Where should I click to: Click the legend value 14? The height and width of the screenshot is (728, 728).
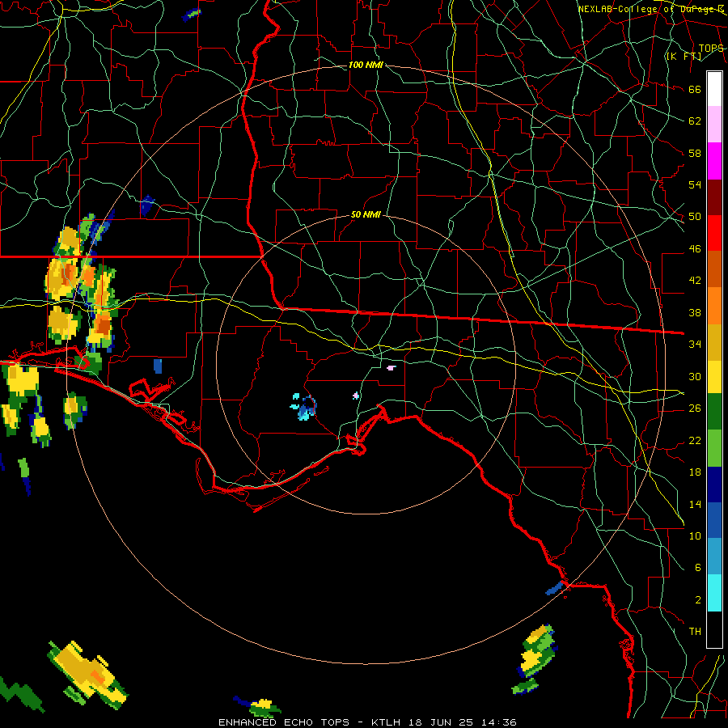point(695,504)
